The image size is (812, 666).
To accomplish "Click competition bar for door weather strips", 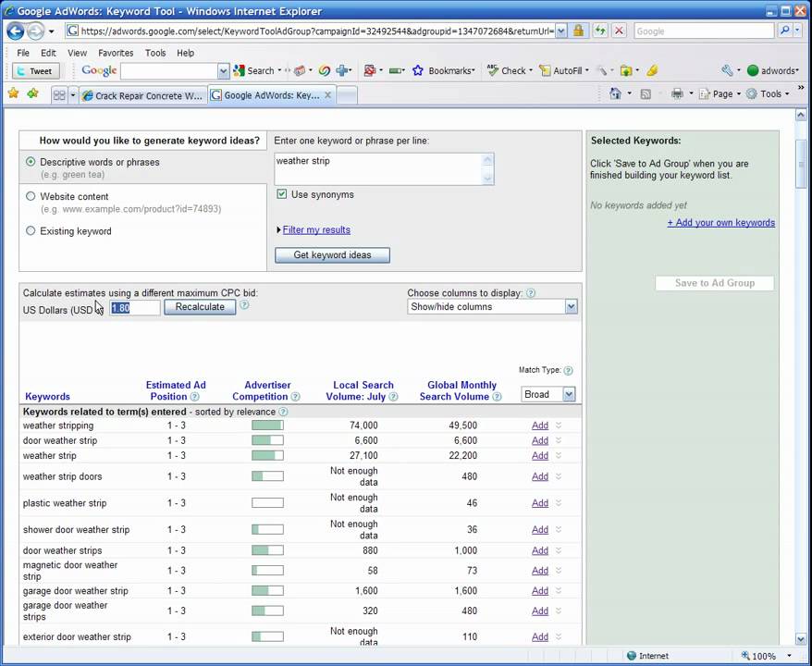I will 267,550.
